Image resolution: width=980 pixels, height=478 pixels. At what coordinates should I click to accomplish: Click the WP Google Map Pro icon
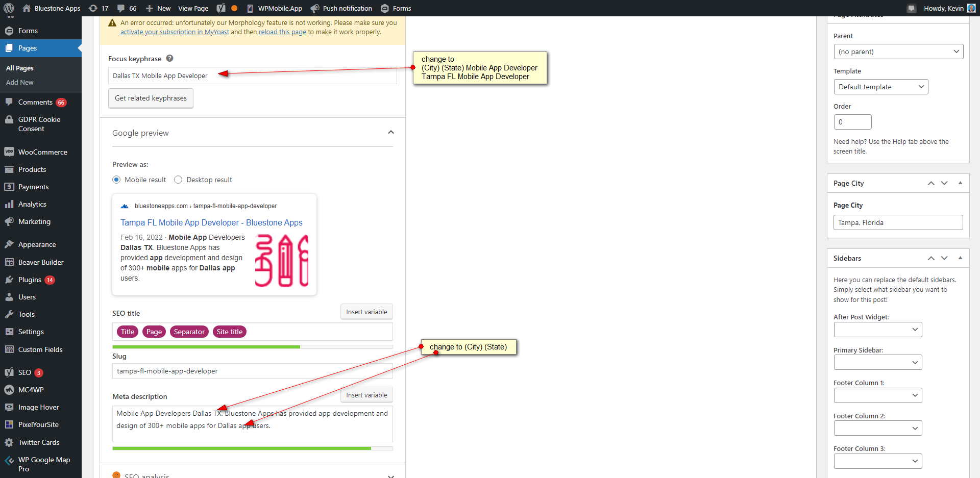[x=9, y=460]
